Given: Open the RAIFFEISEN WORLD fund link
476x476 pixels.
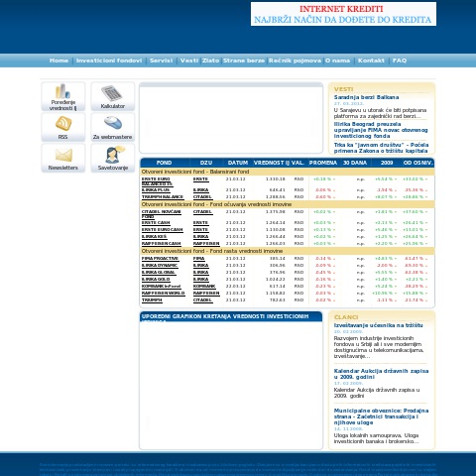Looking at the screenshot, I should click(164, 294).
